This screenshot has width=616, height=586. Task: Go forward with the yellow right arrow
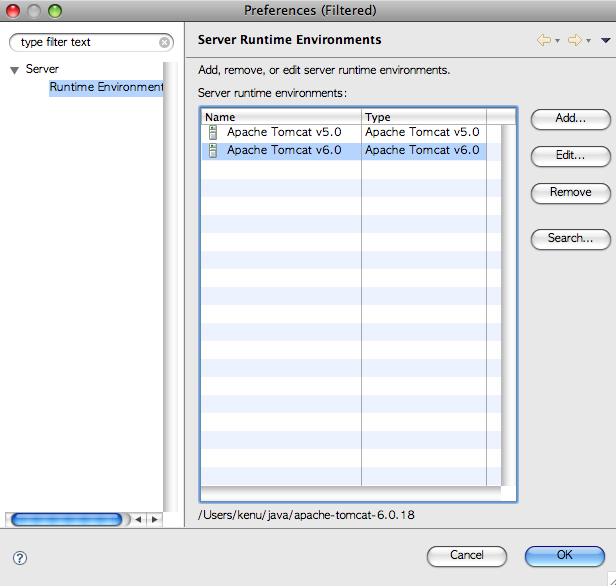[x=575, y=40]
